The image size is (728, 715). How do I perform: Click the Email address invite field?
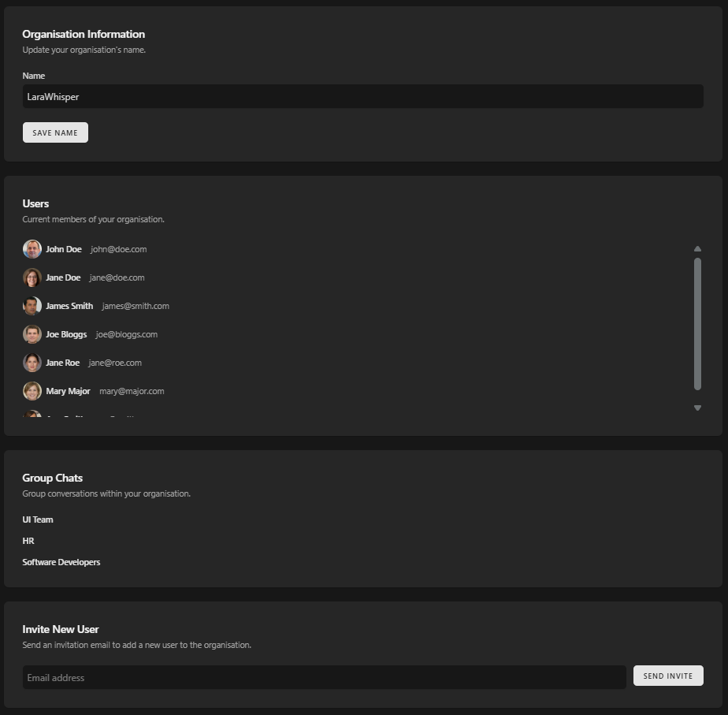[x=324, y=677]
